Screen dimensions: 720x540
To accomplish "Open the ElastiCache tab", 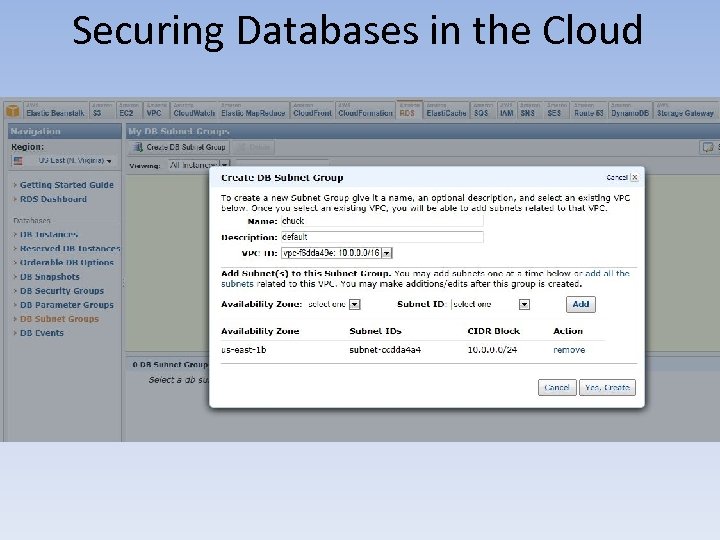I will pos(446,110).
